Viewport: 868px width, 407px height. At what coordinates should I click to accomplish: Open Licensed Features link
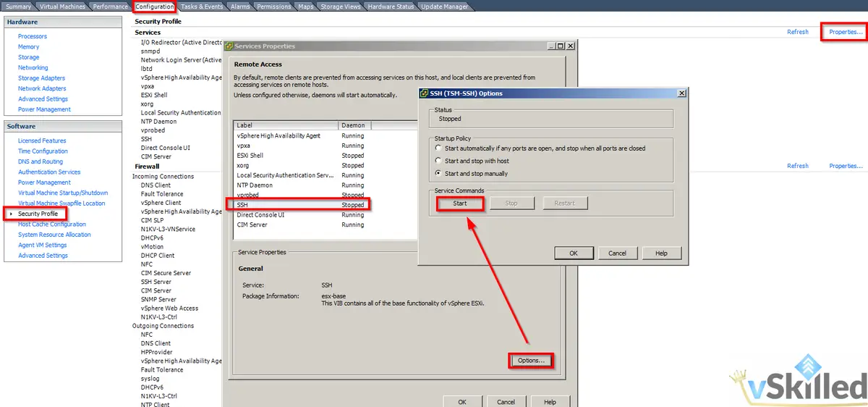[x=42, y=141]
